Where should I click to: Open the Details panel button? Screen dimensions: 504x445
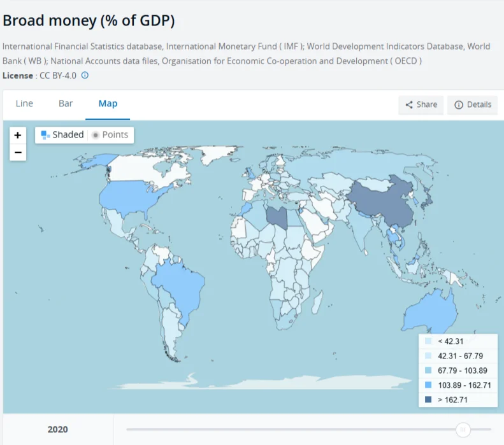click(x=473, y=105)
